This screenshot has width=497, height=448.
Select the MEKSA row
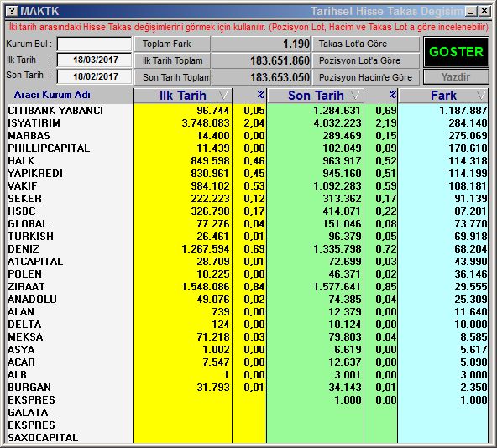(x=248, y=336)
